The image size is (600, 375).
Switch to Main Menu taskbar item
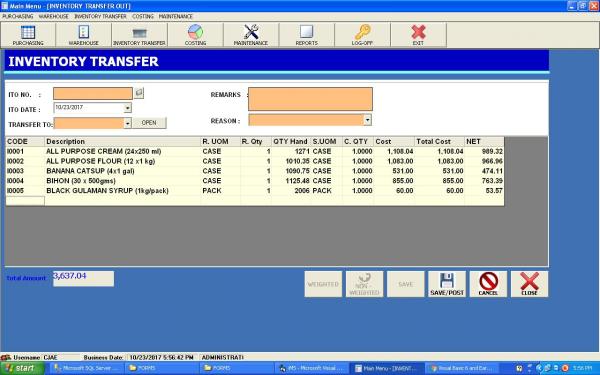coord(387,368)
